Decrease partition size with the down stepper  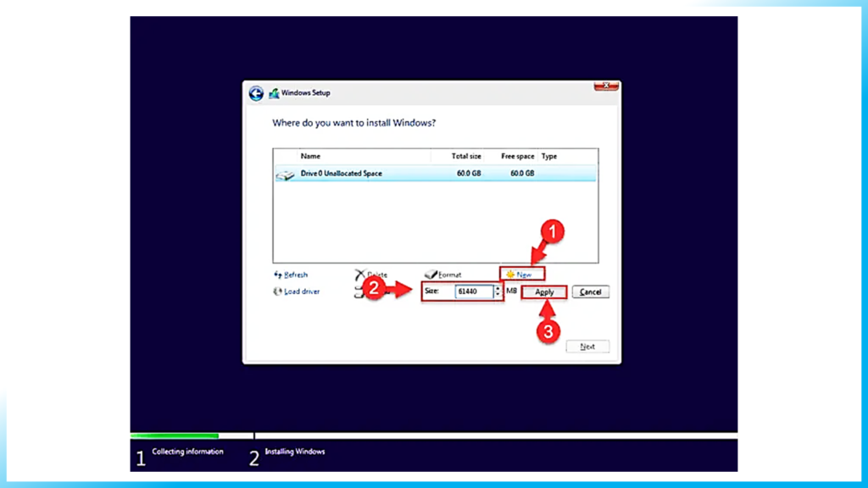click(x=498, y=294)
